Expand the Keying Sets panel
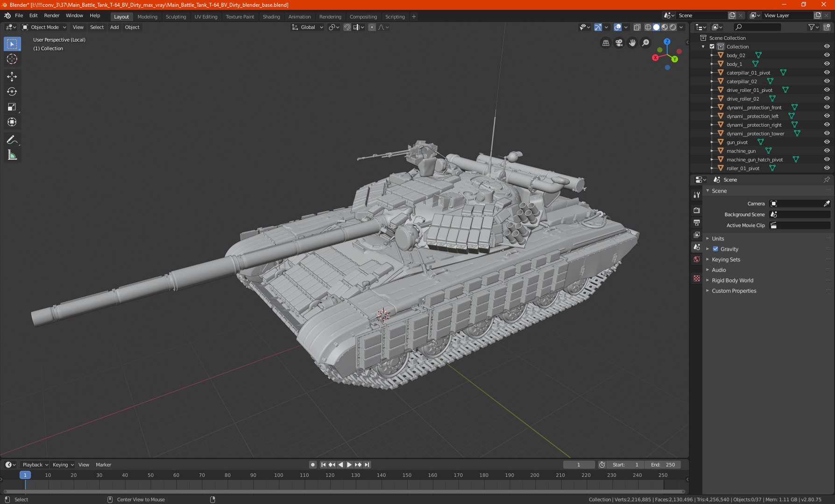835x504 pixels. (726, 259)
